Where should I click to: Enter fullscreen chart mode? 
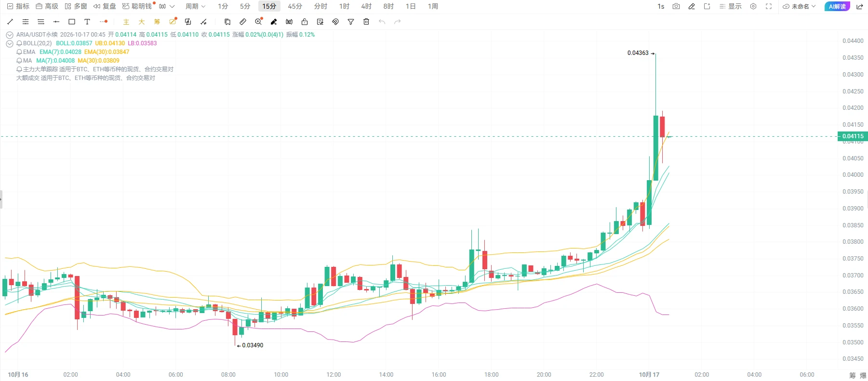(x=769, y=6)
